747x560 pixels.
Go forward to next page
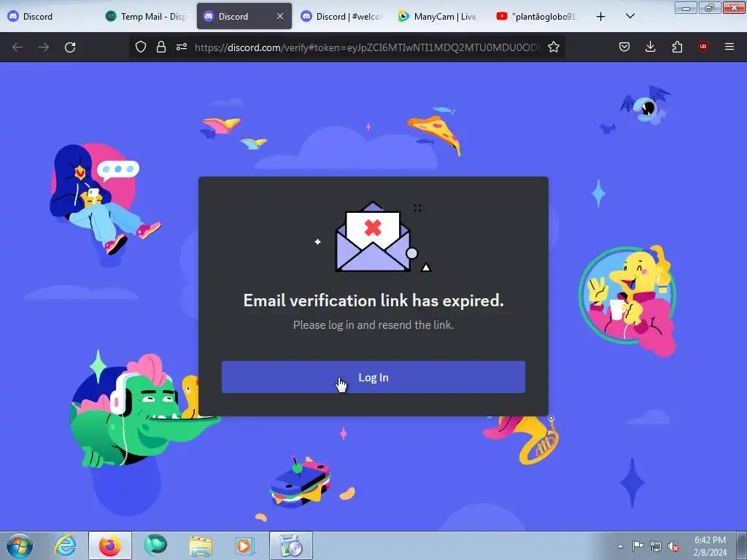click(x=44, y=47)
